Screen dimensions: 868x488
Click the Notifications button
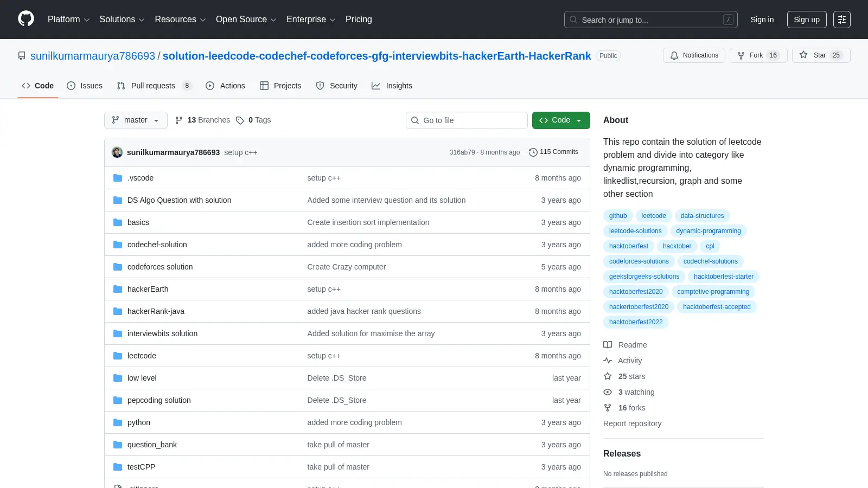pyautogui.click(x=694, y=55)
